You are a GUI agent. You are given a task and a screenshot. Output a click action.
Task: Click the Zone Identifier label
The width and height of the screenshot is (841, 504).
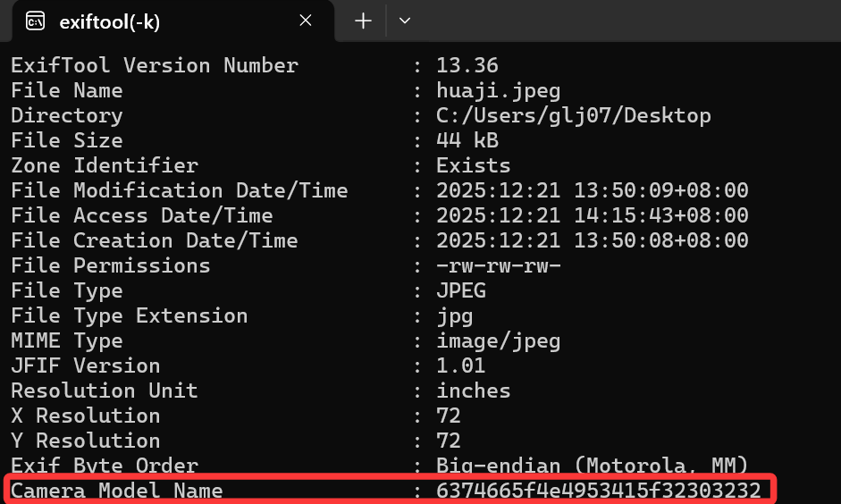click(104, 166)
